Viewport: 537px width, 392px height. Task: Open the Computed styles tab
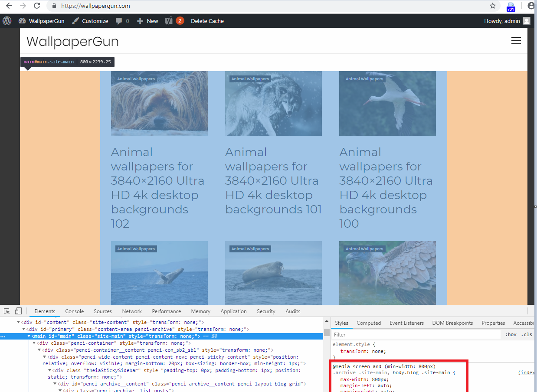[x=369, y=323]
